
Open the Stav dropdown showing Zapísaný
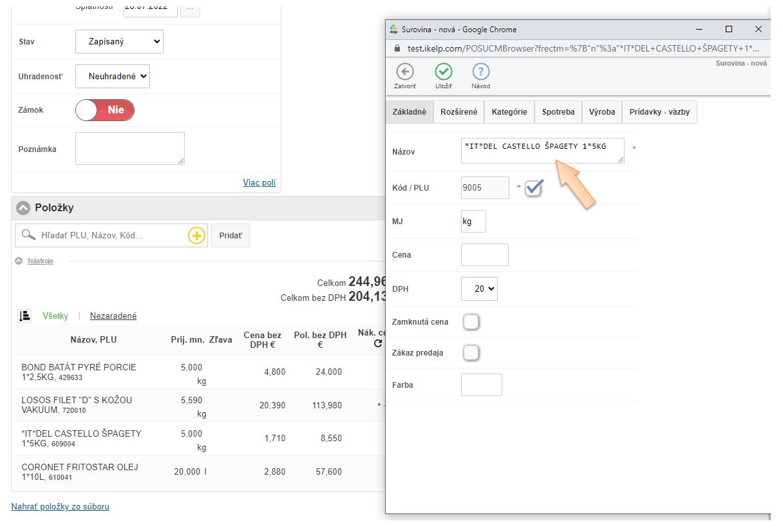pyautogui.click(x=119, y=42)
